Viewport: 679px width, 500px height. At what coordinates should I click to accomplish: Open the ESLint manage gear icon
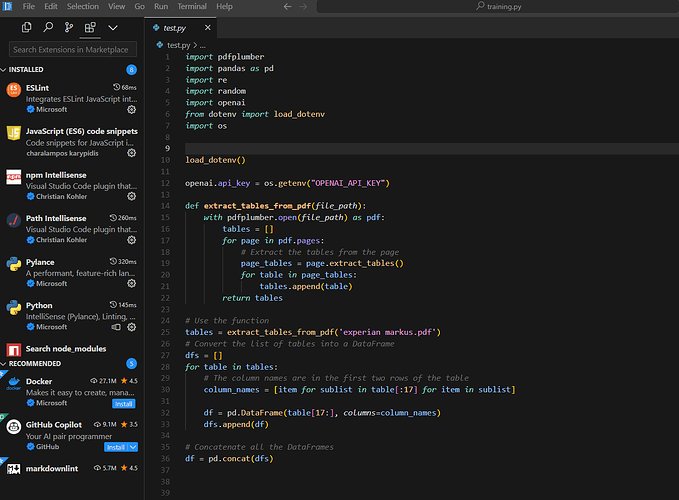pyautogui.click(x=131, y=109)
